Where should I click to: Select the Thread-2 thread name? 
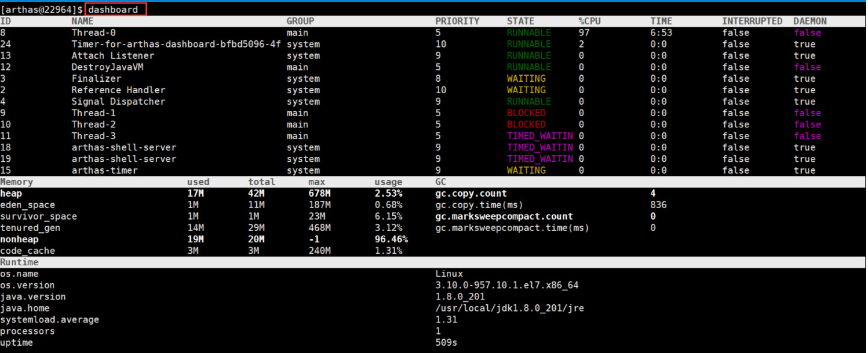(94, 124)
